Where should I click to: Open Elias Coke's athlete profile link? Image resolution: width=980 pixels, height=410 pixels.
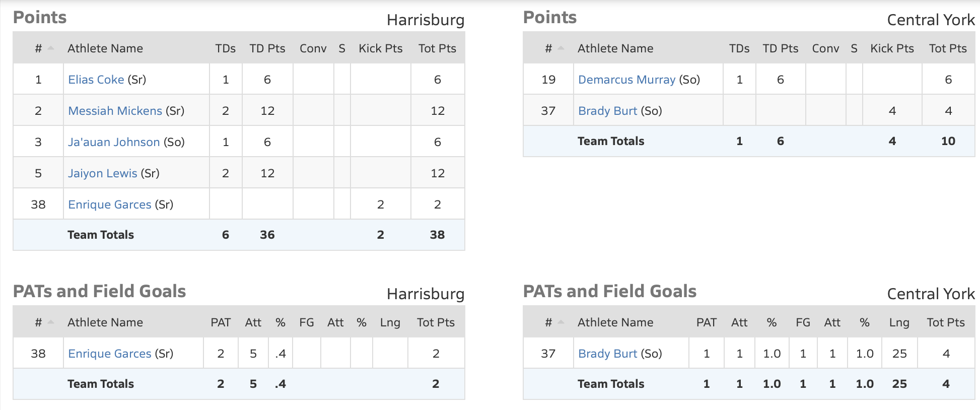96,80
